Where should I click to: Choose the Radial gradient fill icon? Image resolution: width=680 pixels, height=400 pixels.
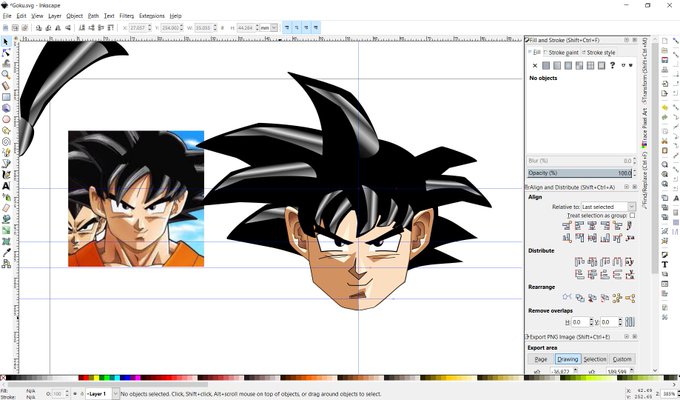[568, 66]
